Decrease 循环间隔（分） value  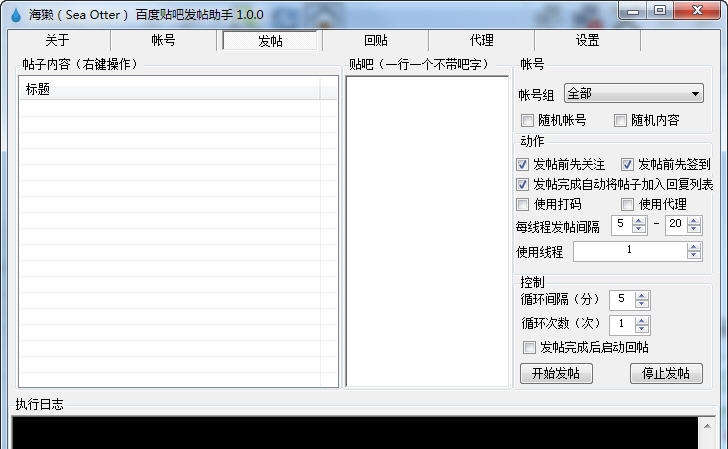(642, 304)
